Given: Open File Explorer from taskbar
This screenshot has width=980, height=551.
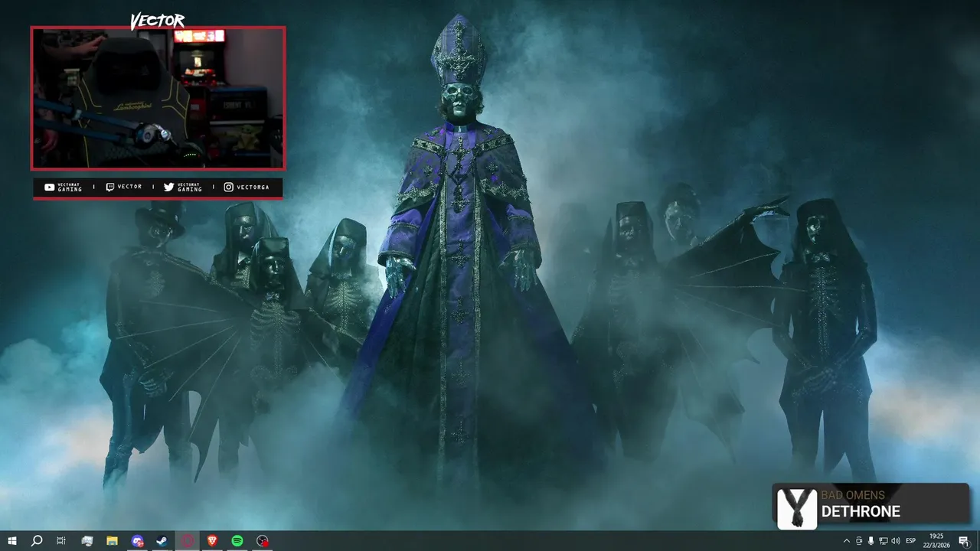Looking at the screenshot, I should tap(112, 541).
